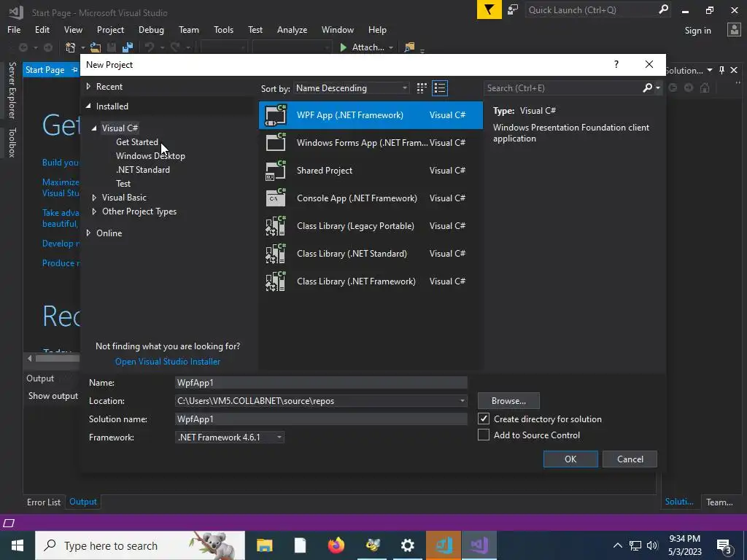The width and height of the screenshot is (747, 560).
Task: Click the Console App template icon
Action: (276, 198)
